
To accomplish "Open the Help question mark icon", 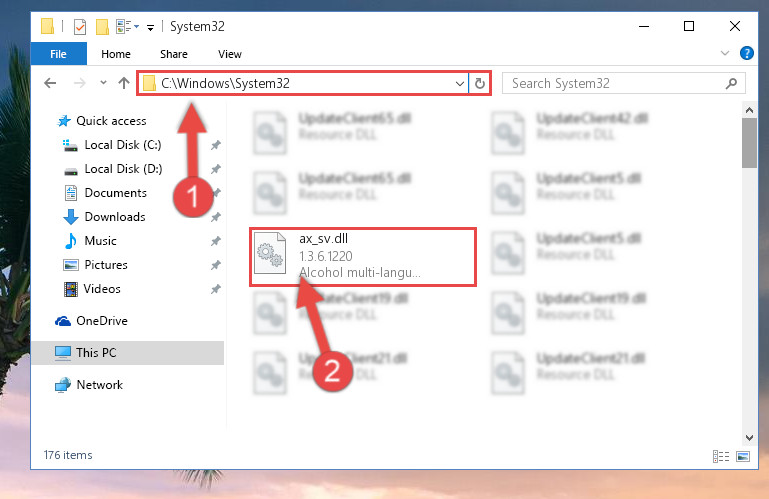I will click(x=746, y=53).
